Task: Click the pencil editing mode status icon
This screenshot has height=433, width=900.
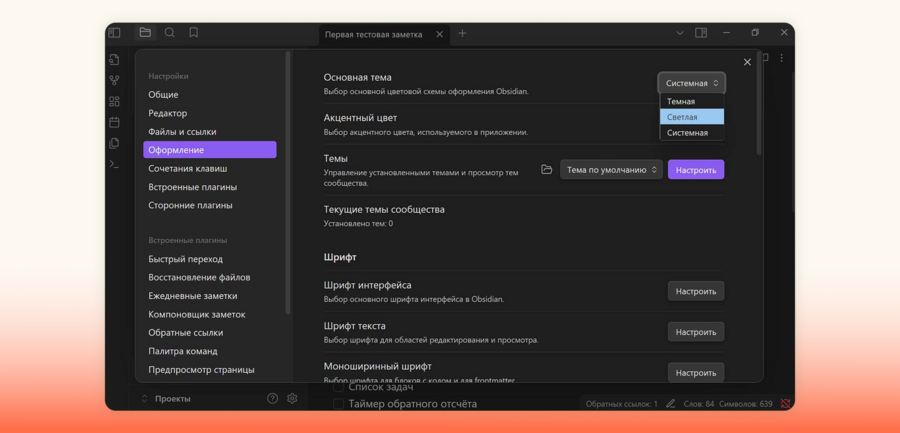Action: point(670,404)
